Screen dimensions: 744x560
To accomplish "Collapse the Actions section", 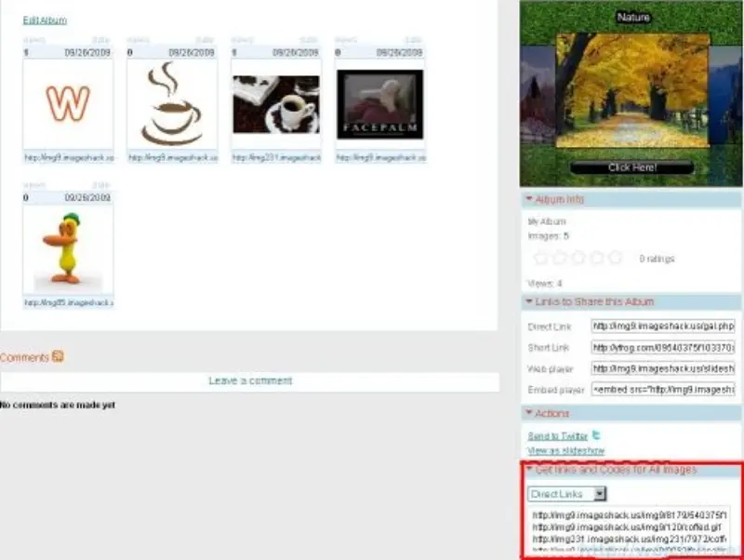I will (529, 413).
